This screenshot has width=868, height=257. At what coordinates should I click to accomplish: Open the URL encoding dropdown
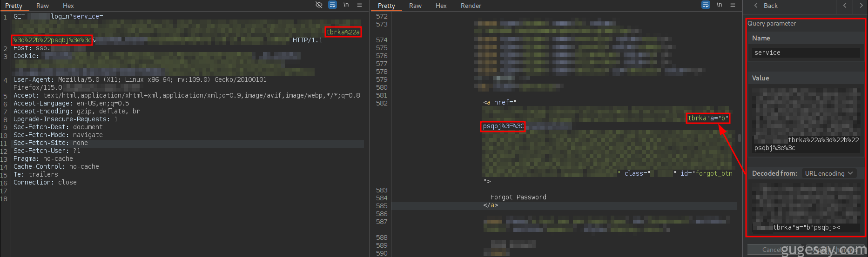pos(829,173)
